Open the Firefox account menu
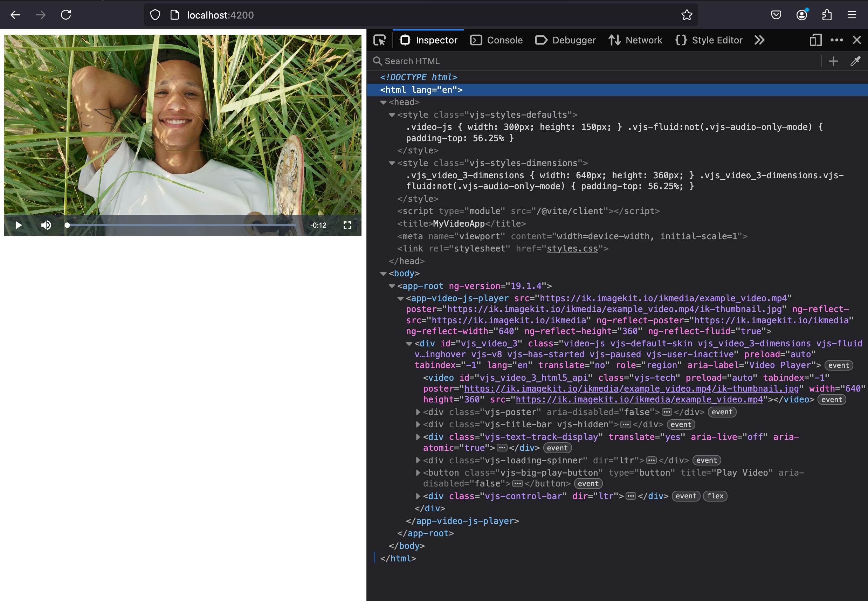Viewport: 868px width, 601px height. tap(802, 15)
